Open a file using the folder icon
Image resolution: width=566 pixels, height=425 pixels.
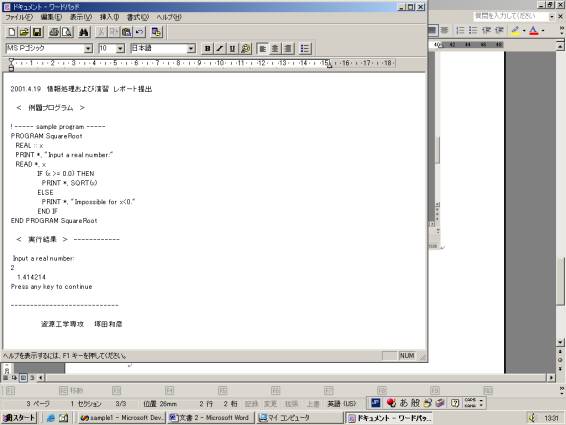tap(24, 32)
